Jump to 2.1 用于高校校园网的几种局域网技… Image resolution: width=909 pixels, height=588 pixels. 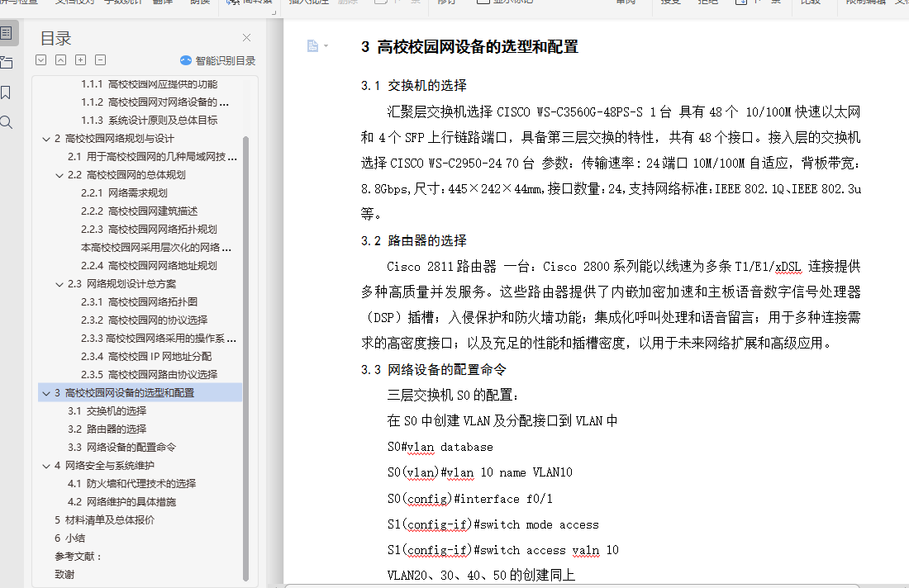tap(153, 156)
